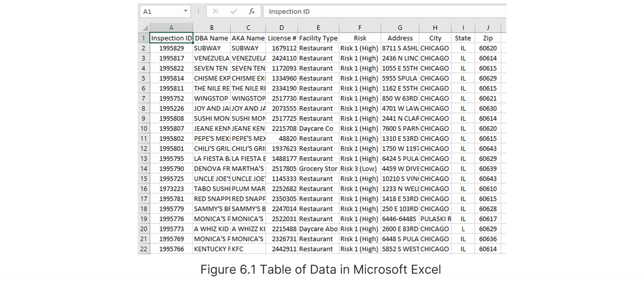This screenshot has height=284, width=644.
Task: Click the Enter checkmark formula bar icon
Action: pyautogui.click(x=233, y=11)
